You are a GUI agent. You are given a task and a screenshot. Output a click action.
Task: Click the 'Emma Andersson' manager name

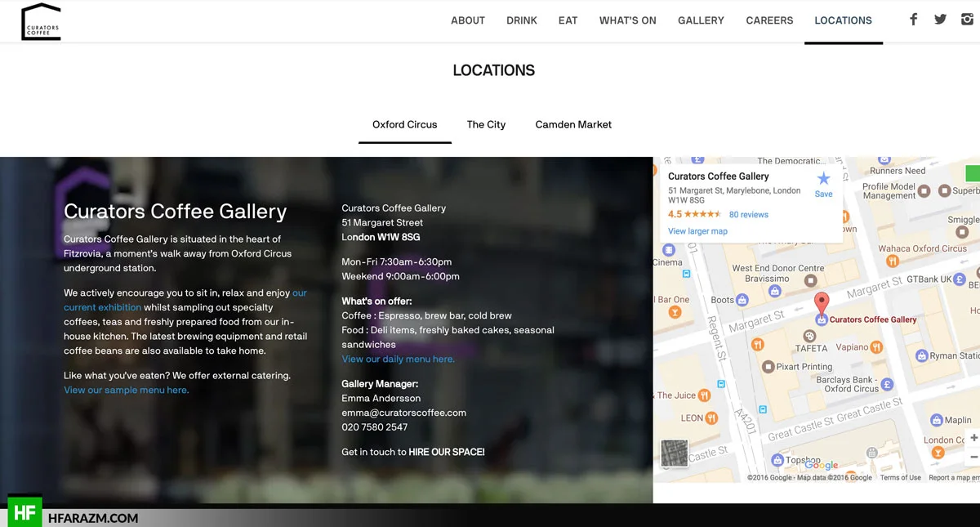click(x=381, y=398)
